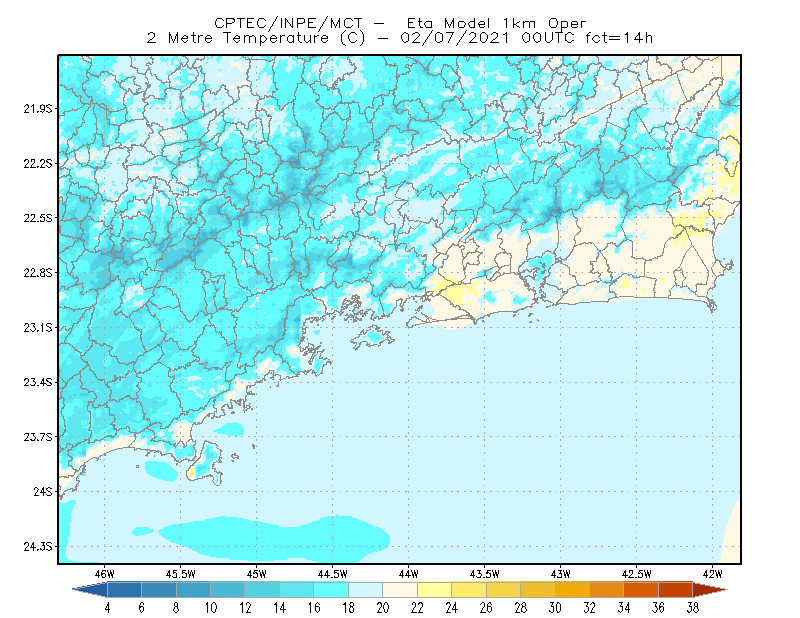The width and height of the screenshot is (800, 618).
Task: Click the 24S latitude axis label
Action: (x=43, y=492)
